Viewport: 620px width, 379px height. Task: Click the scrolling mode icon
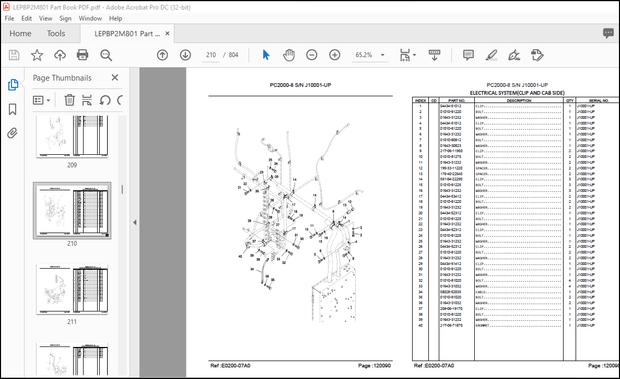(x=435, y=55)
